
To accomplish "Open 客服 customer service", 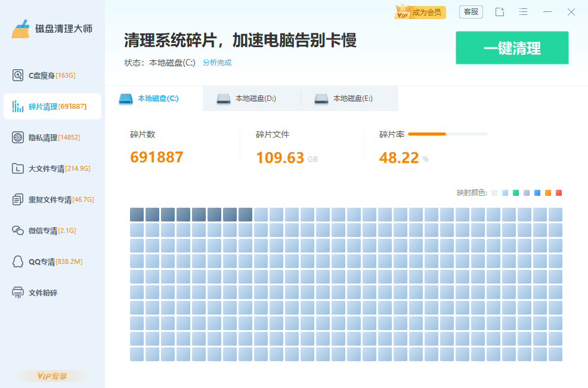I will (471, 11).
